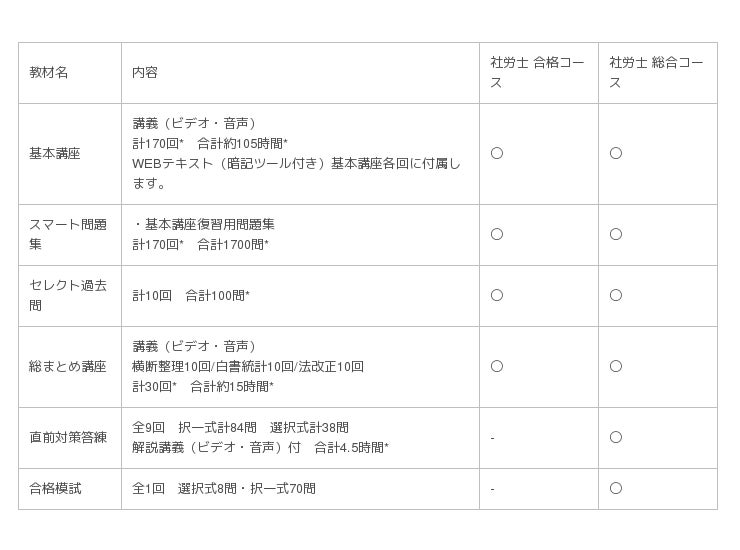The height and width of the screenshot is (550, 740).
Task: Click the 総まとめ講座 row label
Action: [68, 366]
